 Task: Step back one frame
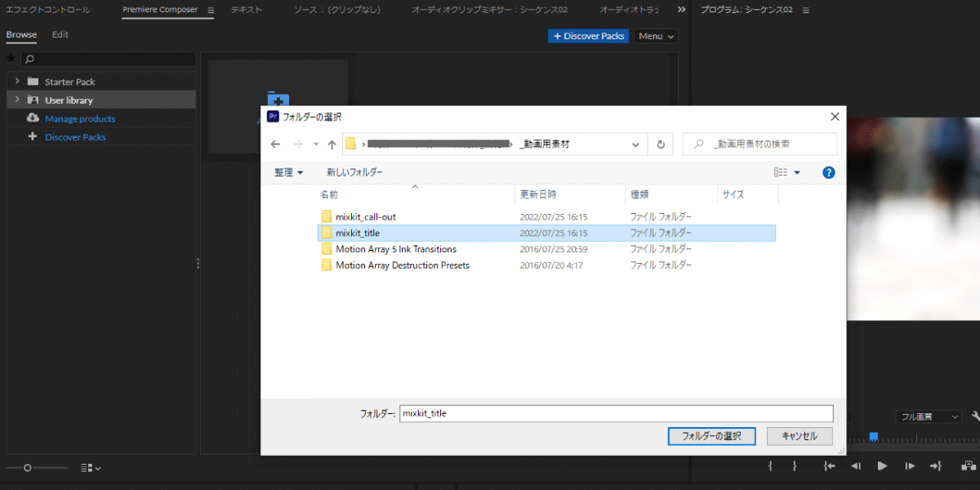[856, 466]
